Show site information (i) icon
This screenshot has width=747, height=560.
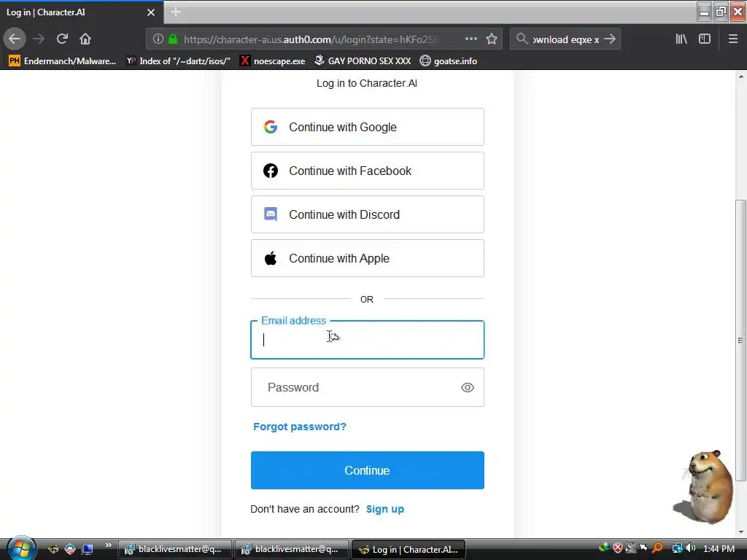(x=158, y=39)
